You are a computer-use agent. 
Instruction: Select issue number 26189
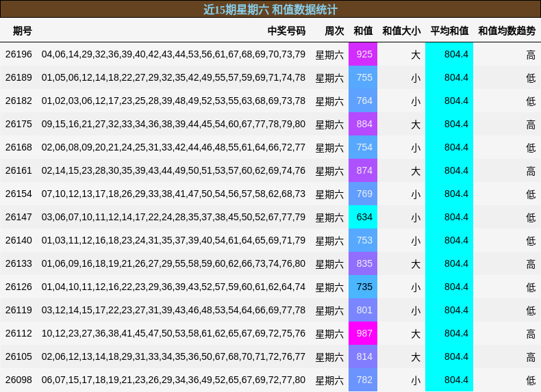click(x=18, y=77)
